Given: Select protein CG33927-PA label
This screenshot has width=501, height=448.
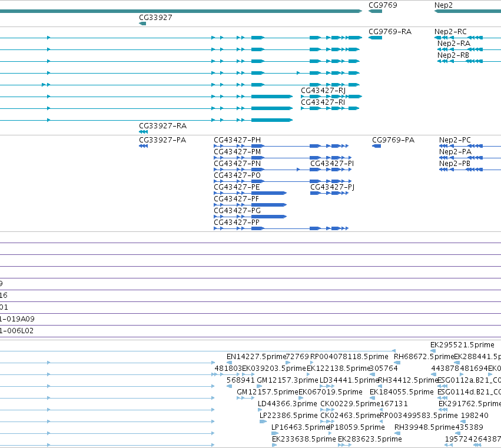Looking at the screenshot, I should [x=162, y=140].
